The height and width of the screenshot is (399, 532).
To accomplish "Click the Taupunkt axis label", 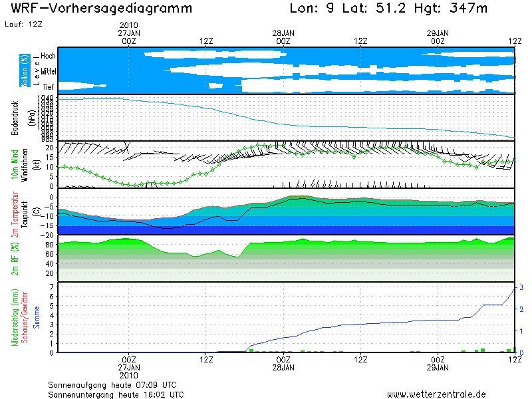I will pos(25,214).
